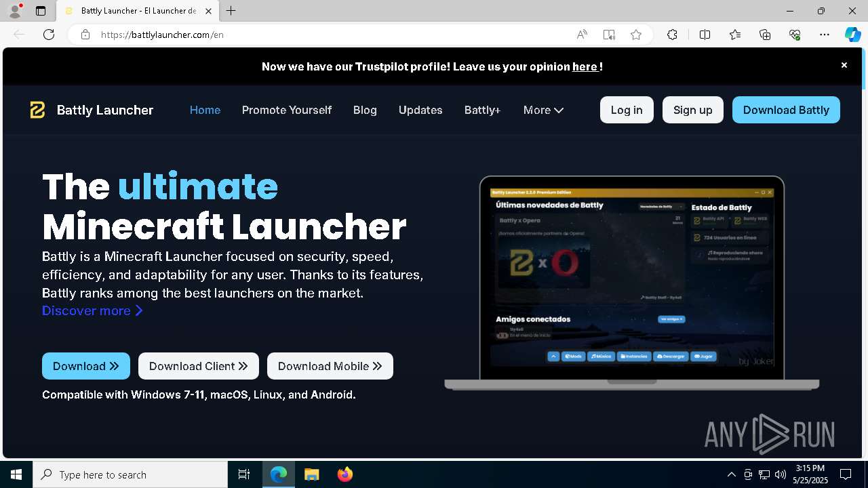
Task: Dismiss the Trustpilot announcement banner
Action: click(844, 65)
